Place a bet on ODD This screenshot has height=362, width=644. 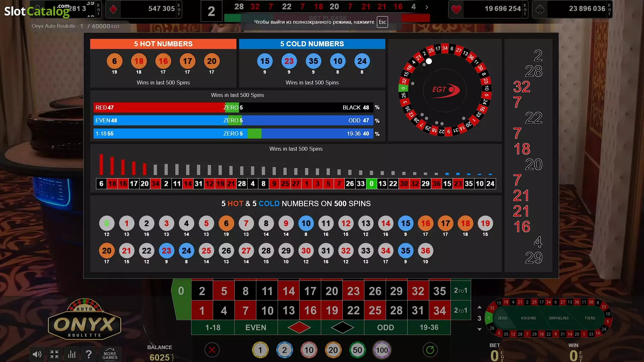tap(386, 327)
